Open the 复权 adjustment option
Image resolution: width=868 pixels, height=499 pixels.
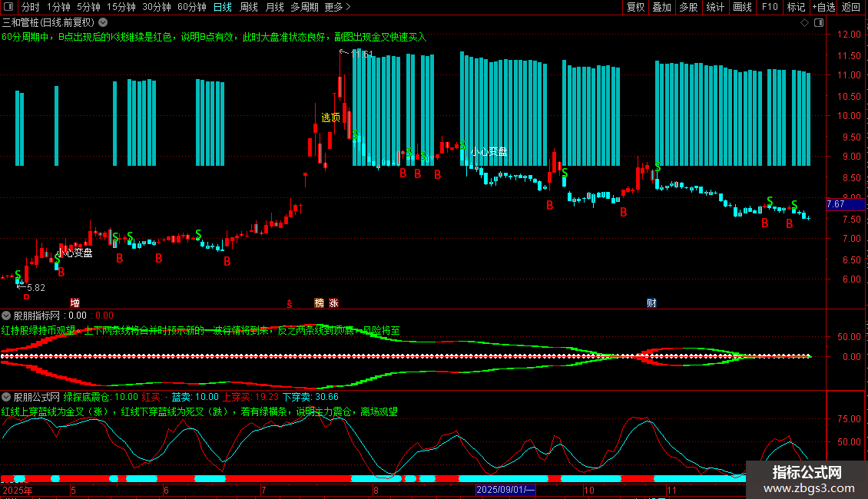coord(635,7)
